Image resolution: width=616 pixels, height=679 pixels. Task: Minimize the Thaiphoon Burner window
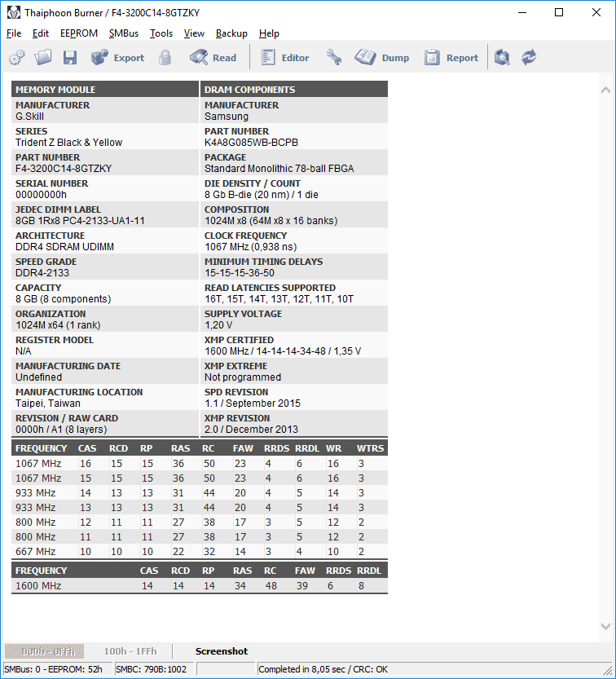pyautogui.click(x=522, y=12)
